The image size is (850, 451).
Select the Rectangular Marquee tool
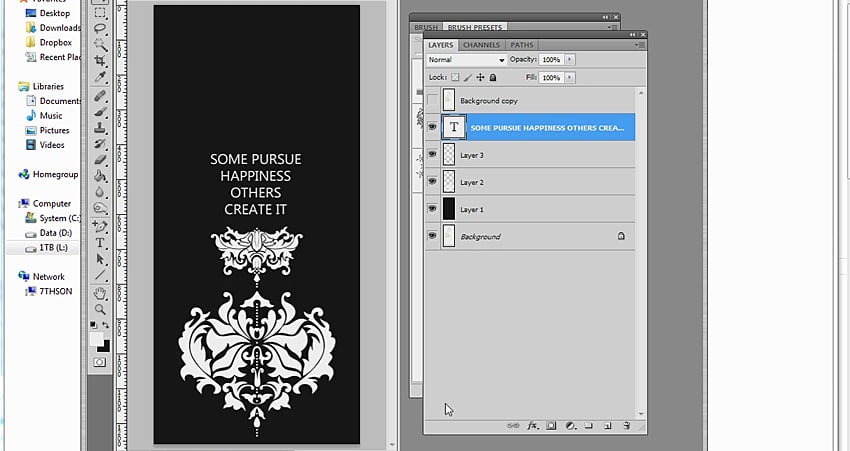(x=100, y=13)
